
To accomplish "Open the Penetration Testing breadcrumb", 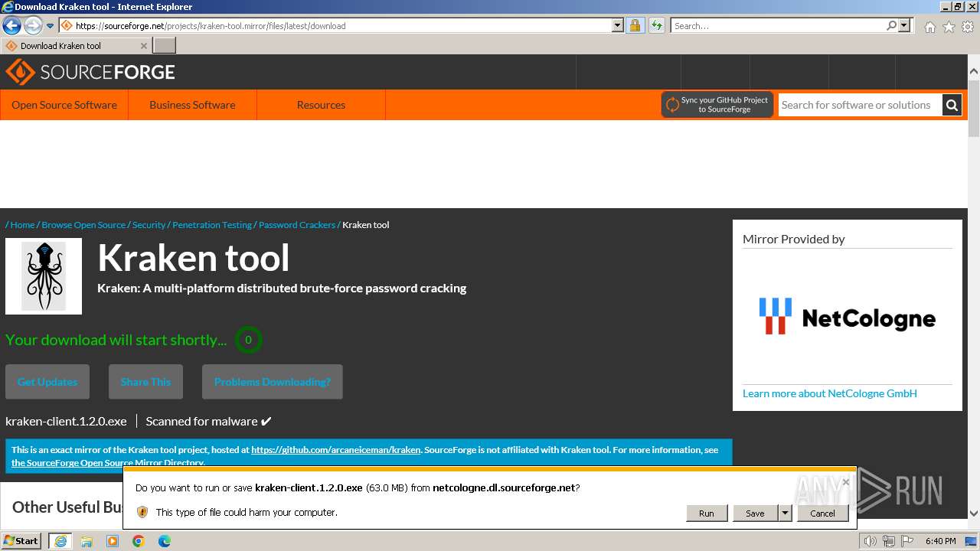I will pyautogui.click(x=212, y=225).
